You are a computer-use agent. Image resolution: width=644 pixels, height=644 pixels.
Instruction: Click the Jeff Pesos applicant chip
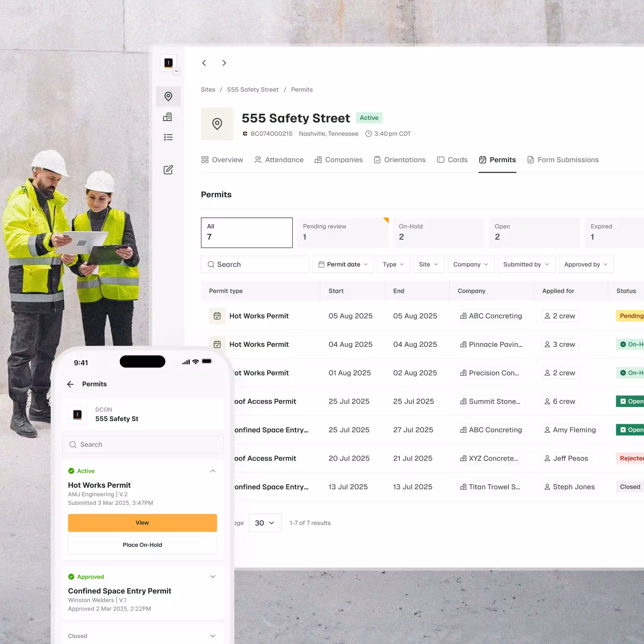566,459
